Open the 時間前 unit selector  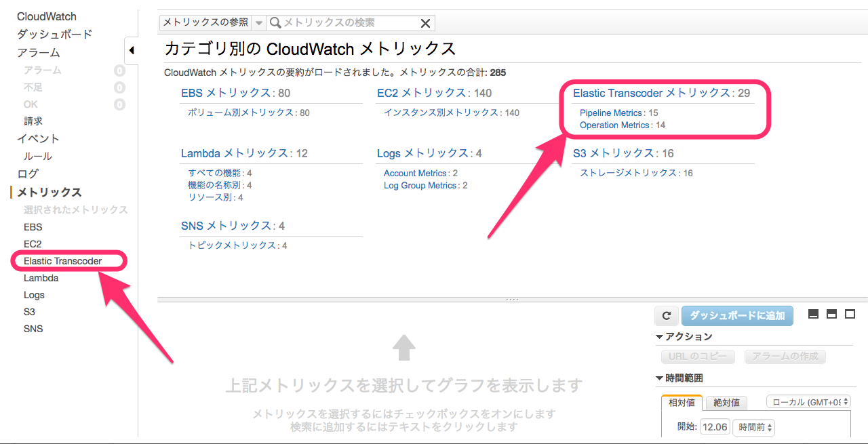pyautogui.click(x=753, y=427)
